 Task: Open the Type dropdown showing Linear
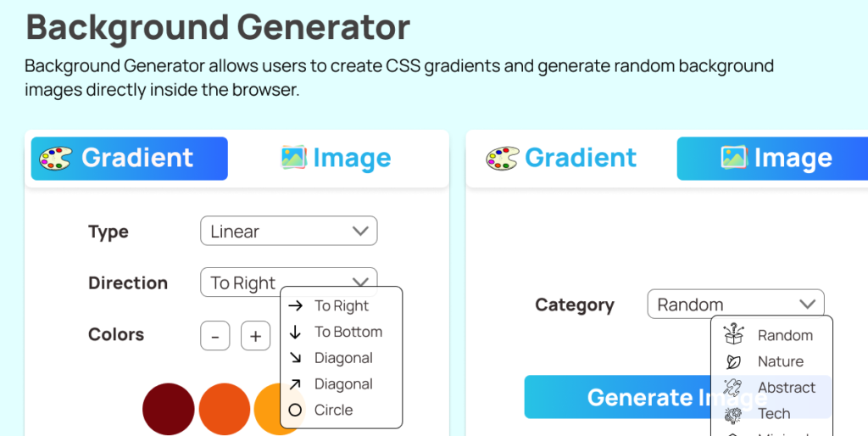(x=288, y=232)
